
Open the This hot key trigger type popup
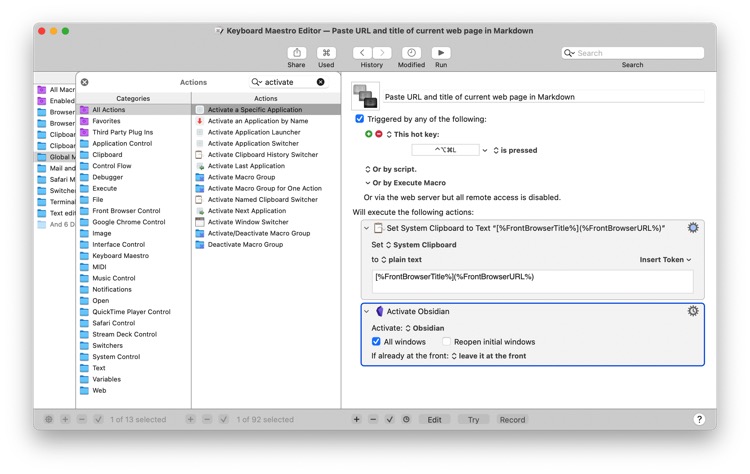[x=413, y=134]
